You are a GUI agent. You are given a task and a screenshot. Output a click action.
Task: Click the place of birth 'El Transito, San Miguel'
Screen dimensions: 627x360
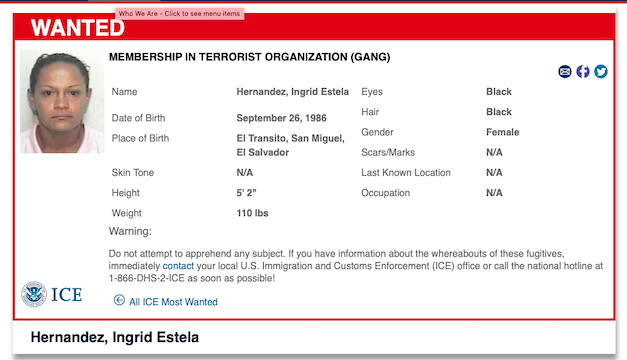[x=290, y=138]
